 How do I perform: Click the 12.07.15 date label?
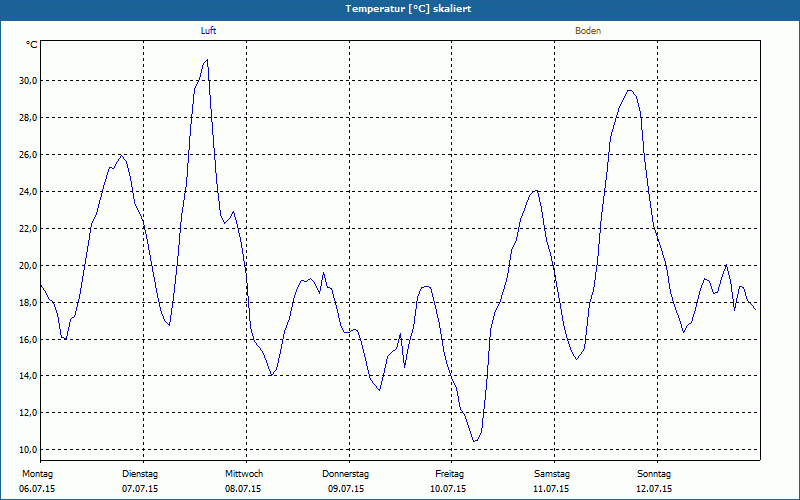coord(654,489)
